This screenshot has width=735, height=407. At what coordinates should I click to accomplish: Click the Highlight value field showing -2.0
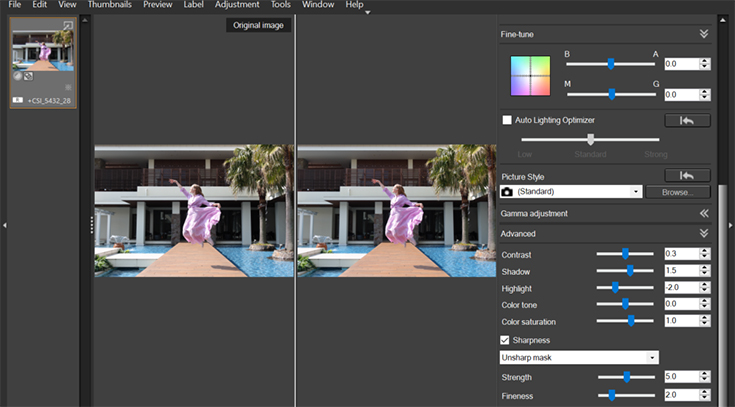[x=682, y=287]
